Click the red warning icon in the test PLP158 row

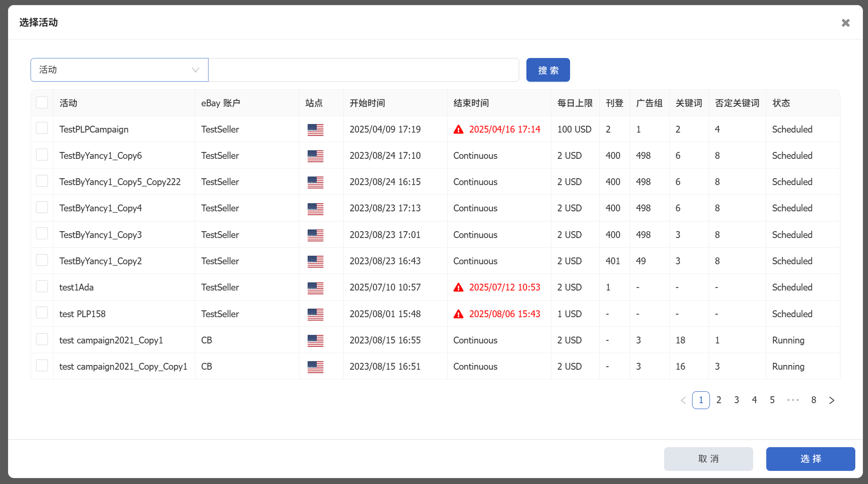point(458,314)
